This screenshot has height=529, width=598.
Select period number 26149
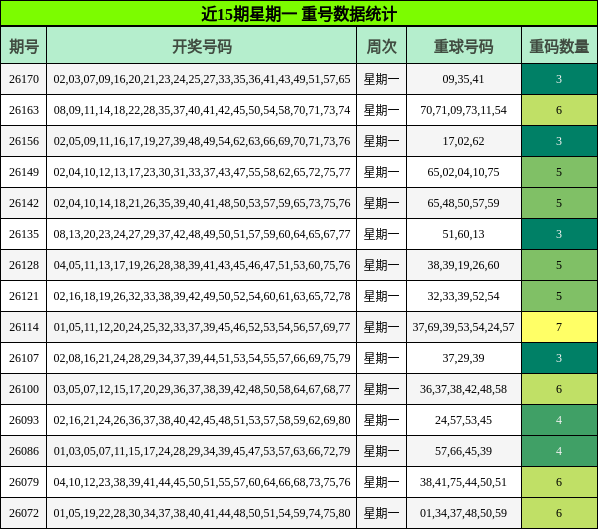point(24,172)
